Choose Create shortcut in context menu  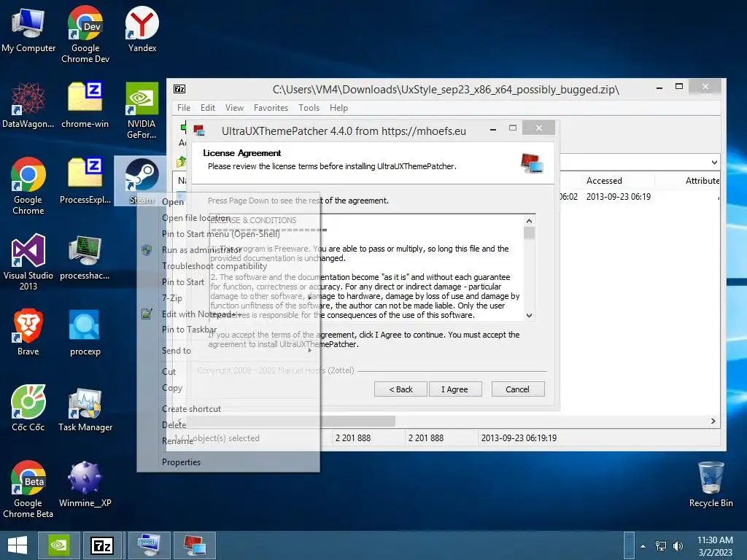tap(228, 408)
